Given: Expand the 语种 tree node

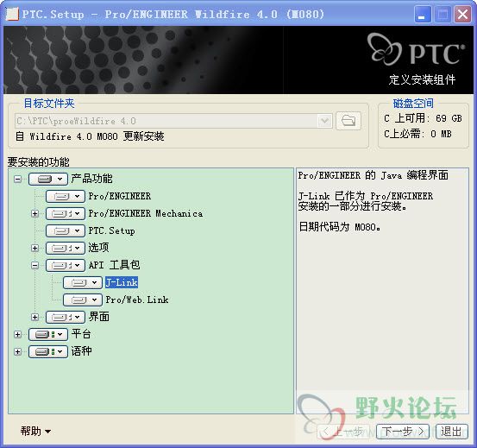Looking at the screenshot, I should tap(17, 352).
